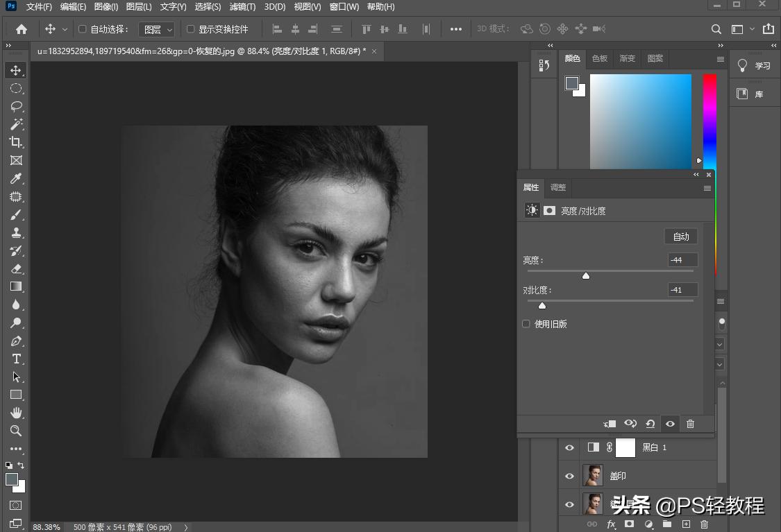Select the Horizontal Type tool

16,359
